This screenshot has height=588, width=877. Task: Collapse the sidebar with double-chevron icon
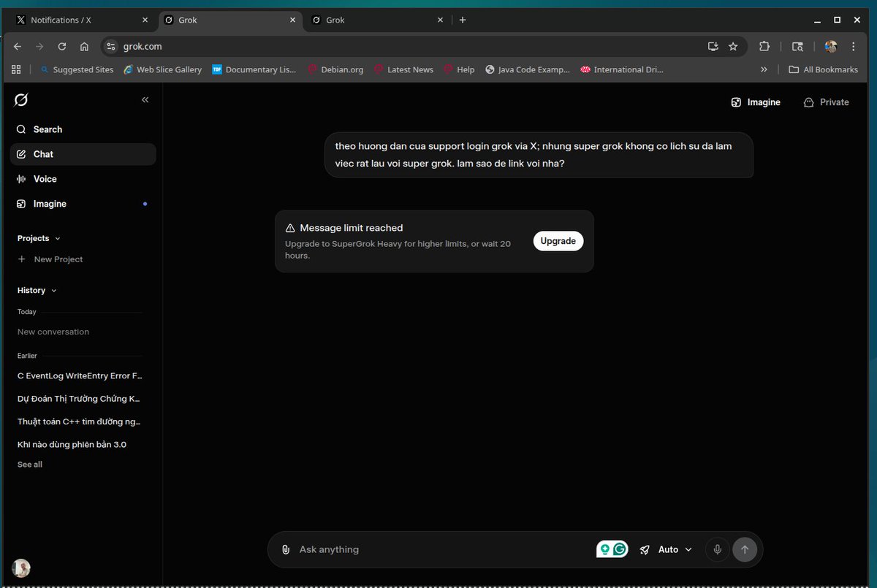click(x=145, y=100)
